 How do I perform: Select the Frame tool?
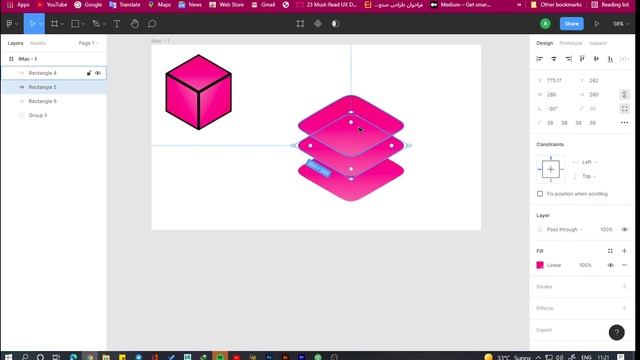pos(54,24)
